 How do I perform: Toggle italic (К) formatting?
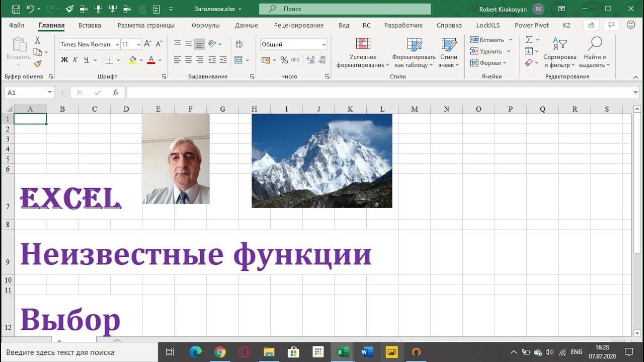click(x=75, y=60)
